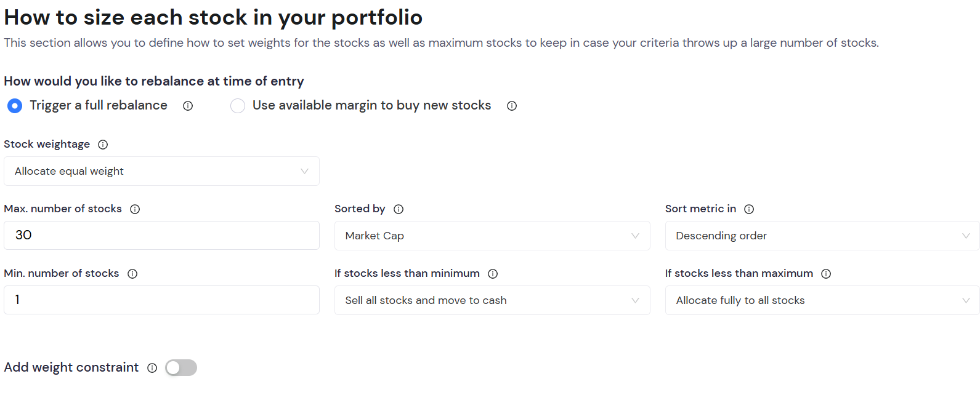This screenshot has width=980, height=403.
Task: Select Use available margin to buy new stocks
Action: coord(238,106)
